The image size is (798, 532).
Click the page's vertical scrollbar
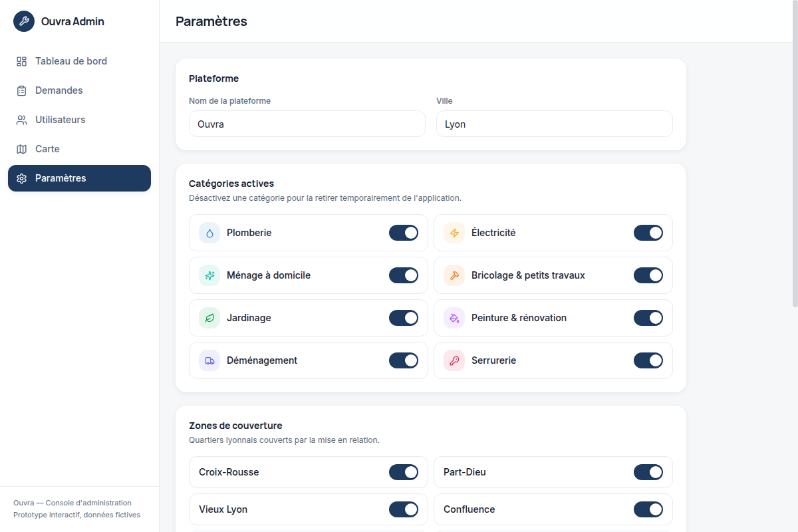pos(794,153)
